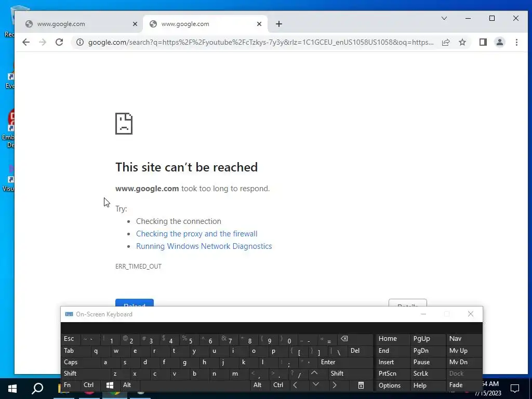532x399 pixels.
Task: Open Options on On-Screen Keyboard
Action: coord(393,385)
